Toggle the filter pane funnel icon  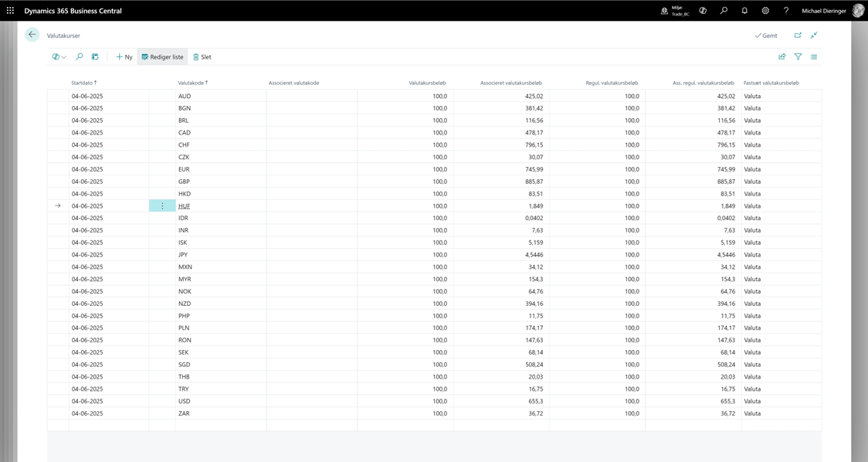(x=798, y=57)
